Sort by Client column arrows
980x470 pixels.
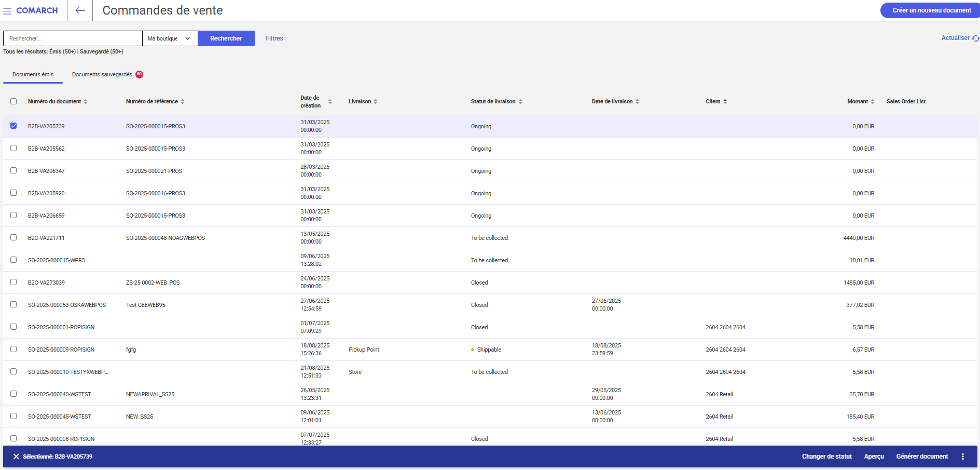pyautogui.click(x=725, y=102)
